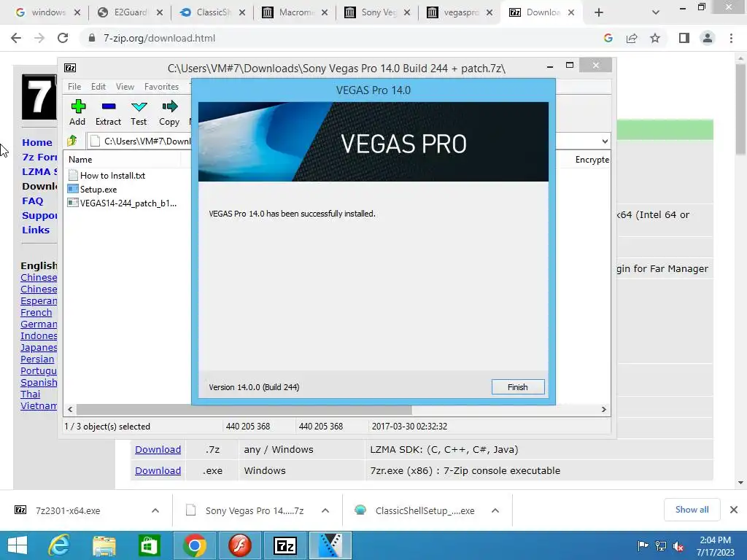The height and width of the screenshot is (560, 747).
Task: Open the Chrome three-dot menu
Action: pyautogui.click(x=731, y=38)
